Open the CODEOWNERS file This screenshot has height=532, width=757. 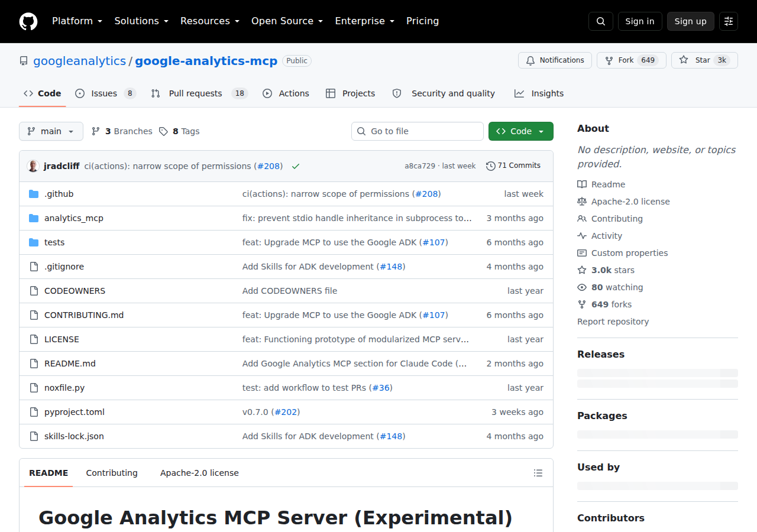pyautogui.click(x=75, y=291)
